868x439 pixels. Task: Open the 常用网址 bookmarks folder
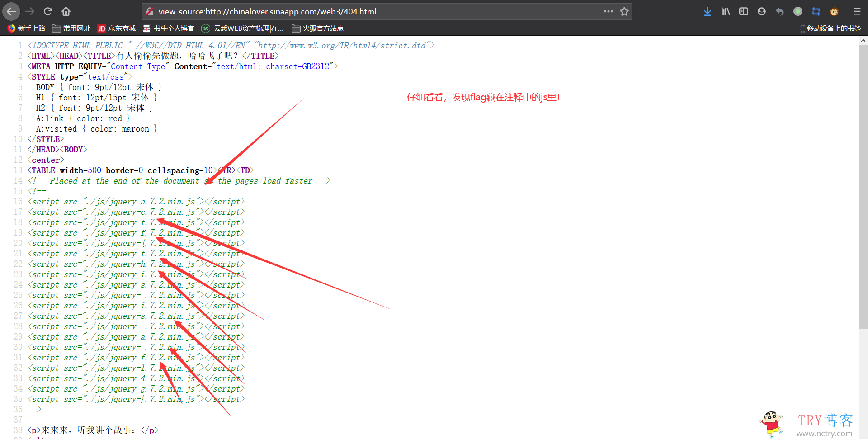pyautogui.click(x=71, y=28)
